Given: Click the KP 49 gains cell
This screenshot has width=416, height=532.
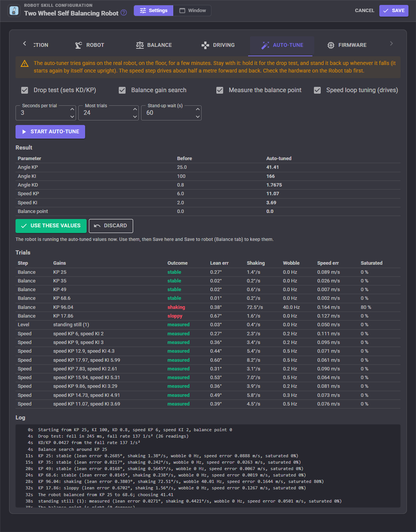Looking at the screenshot, I should pos(60,289).
